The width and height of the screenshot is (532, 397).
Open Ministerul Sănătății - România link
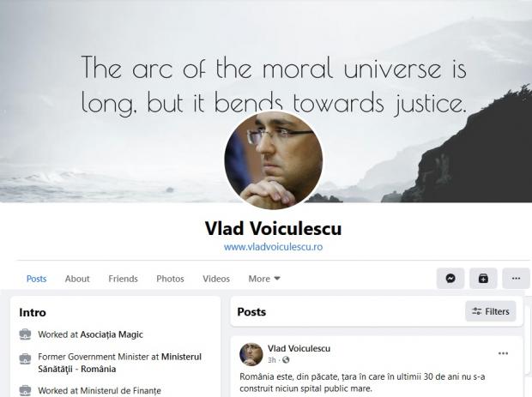(x=120, y=363)
